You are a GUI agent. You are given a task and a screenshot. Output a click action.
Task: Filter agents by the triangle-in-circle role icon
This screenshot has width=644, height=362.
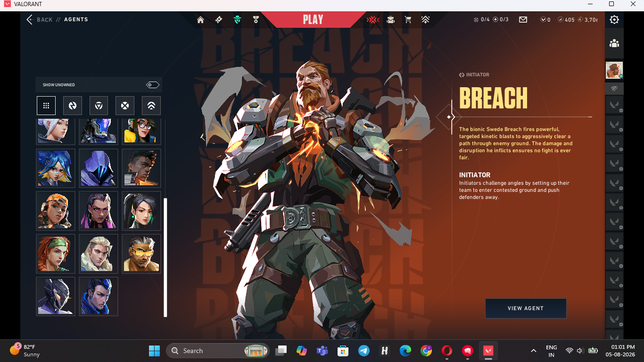click(99, 106)
